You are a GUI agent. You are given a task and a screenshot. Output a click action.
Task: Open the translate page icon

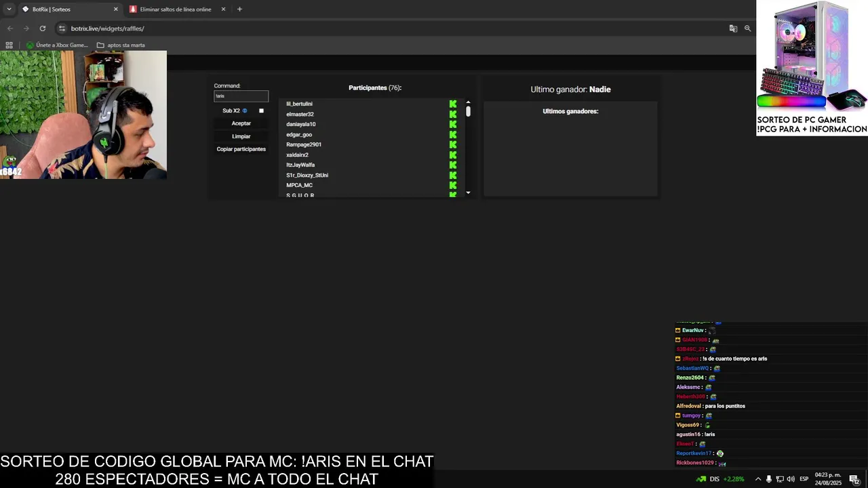pyautogui.click(x=733, y=28)
